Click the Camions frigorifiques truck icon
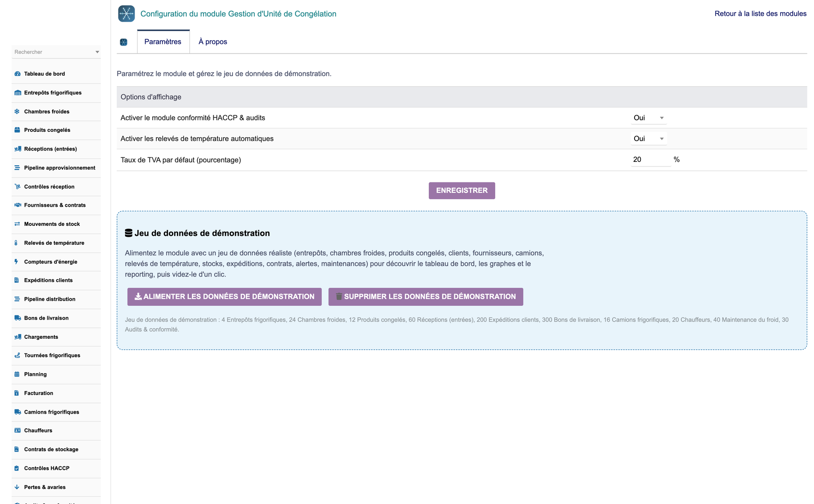This screenshot has width=814, height=504. tap(17, 412)
